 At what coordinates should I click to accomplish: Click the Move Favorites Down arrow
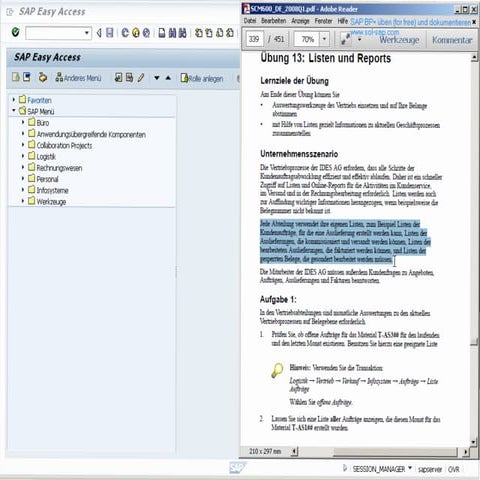[x=157, y=78]
